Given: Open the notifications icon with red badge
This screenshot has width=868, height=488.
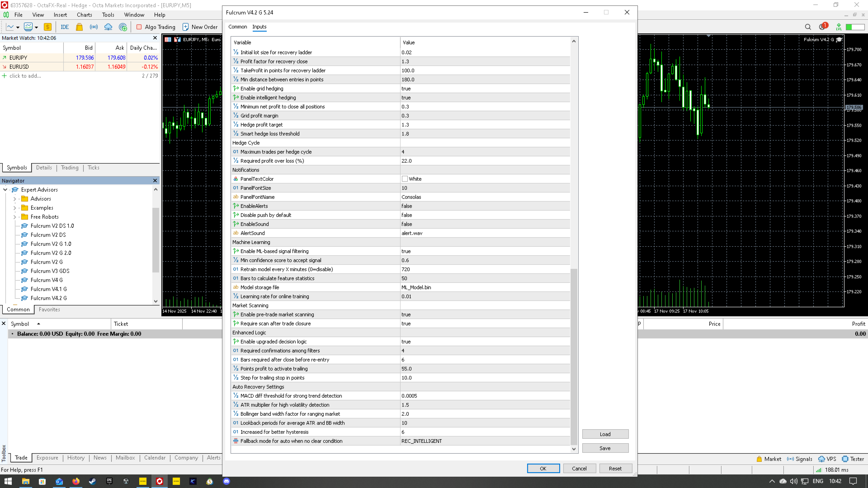Looking at the screenshot, I should 823,27.
